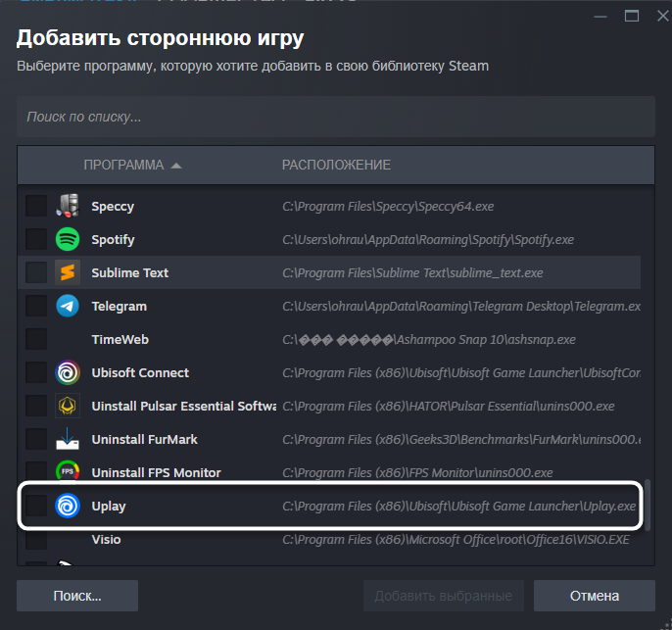The image size is (672, 630).
Task: Tick the checkbox next to Uplay
Action: point(36,506)
